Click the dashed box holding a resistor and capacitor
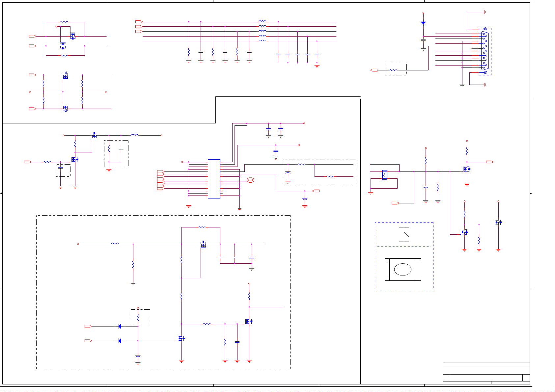 (116, 154)
